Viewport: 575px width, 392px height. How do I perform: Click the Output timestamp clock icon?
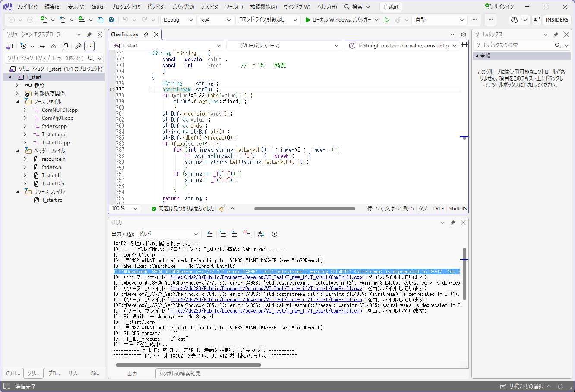tap(275, 234)
